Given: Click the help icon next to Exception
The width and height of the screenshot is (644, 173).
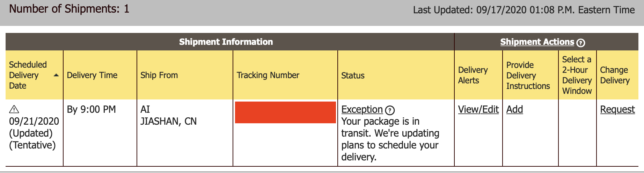Looking at the screenshot, I should 390,110.
